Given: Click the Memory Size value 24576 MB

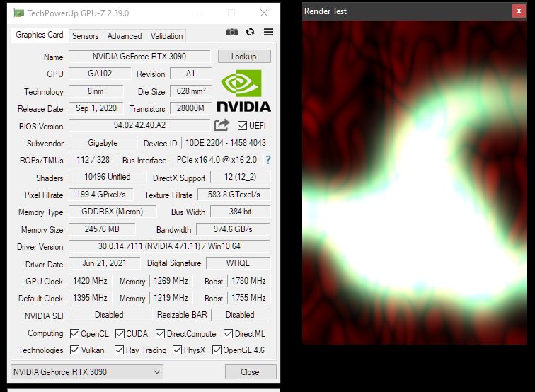Looking at the screenshot, I should coord(102,229).
